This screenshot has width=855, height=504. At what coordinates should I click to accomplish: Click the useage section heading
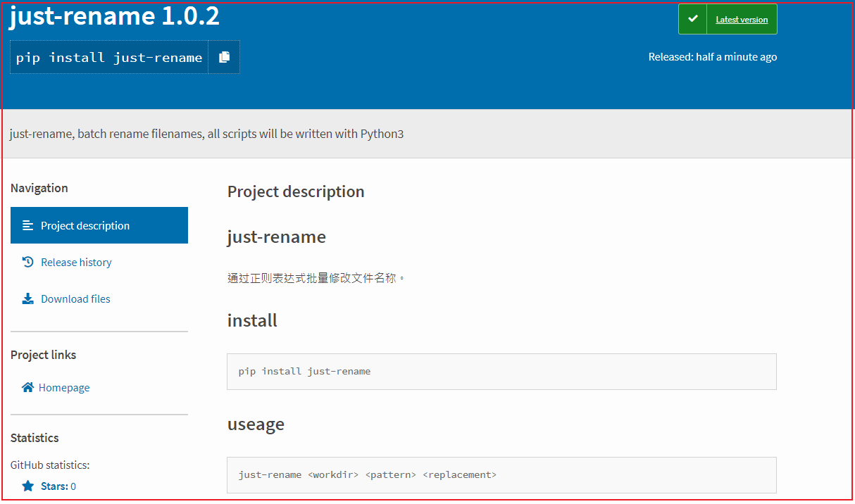coord(256,424)
